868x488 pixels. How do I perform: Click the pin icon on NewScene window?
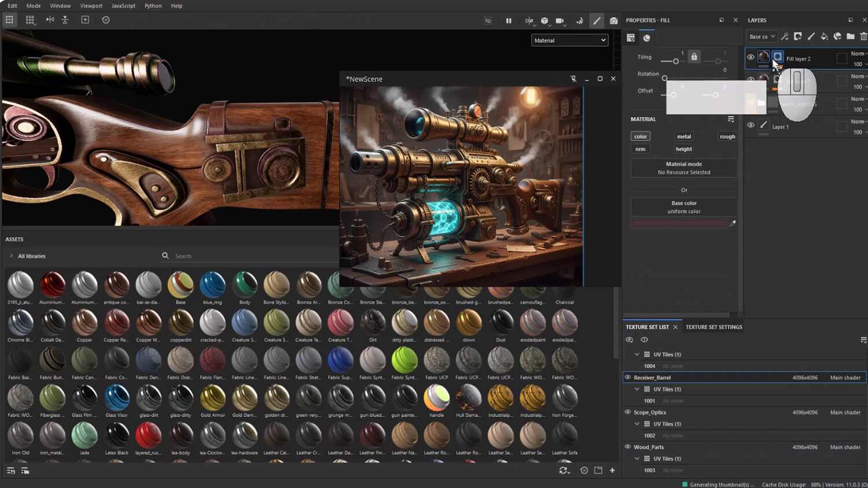573,79
